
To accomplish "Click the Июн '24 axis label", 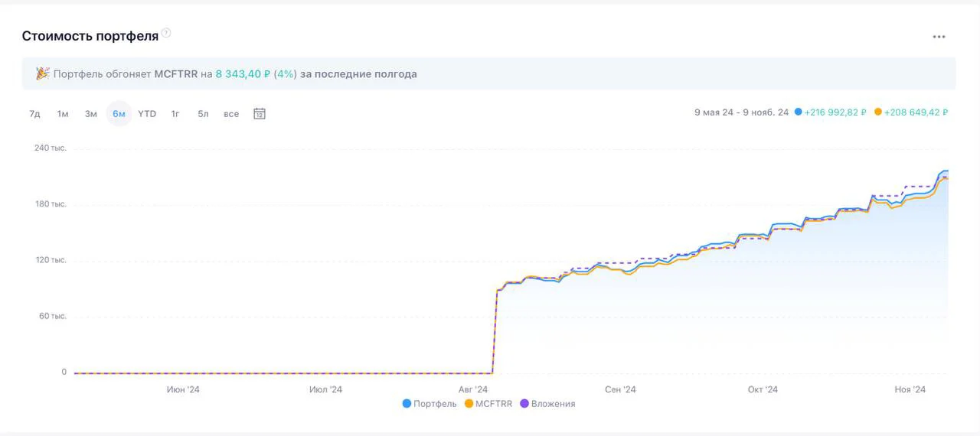I will pyautogui.click(x=183, y=389).
